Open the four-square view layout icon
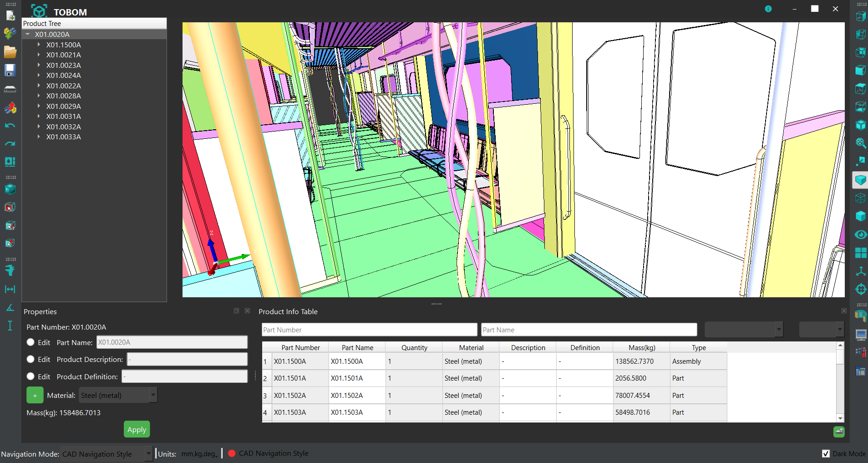868x463 pixels. point(860,253)
